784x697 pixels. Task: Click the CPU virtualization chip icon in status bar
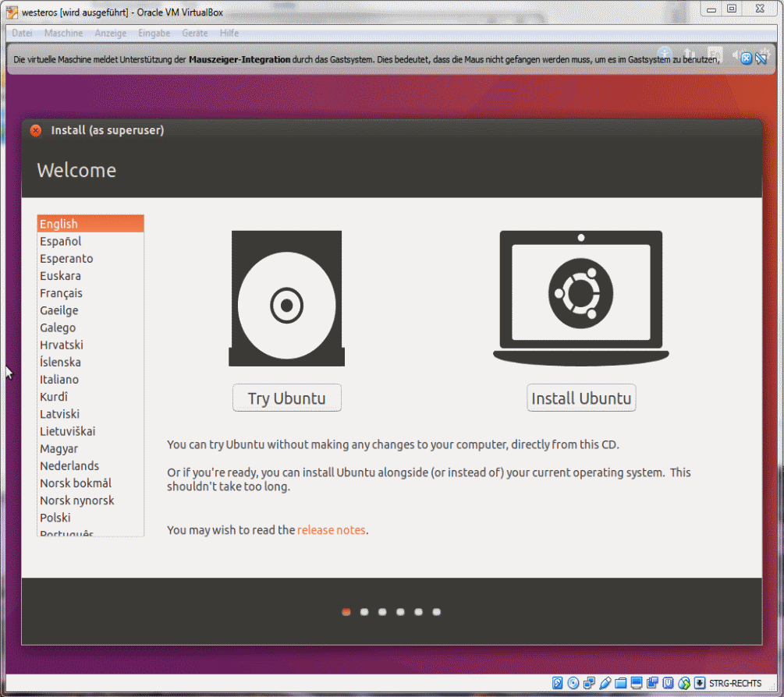[x=668, y=683]
